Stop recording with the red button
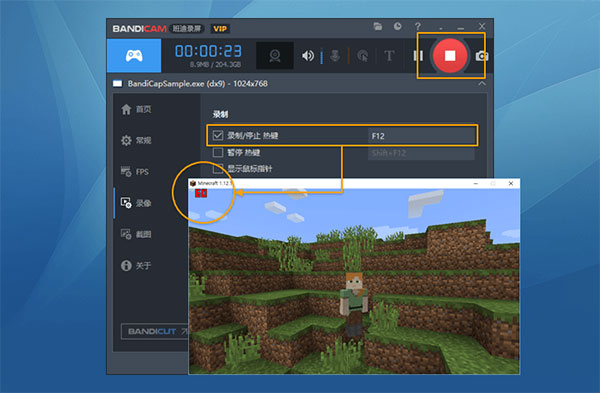Screen dimensions: 600x393 tap(450, 56)
